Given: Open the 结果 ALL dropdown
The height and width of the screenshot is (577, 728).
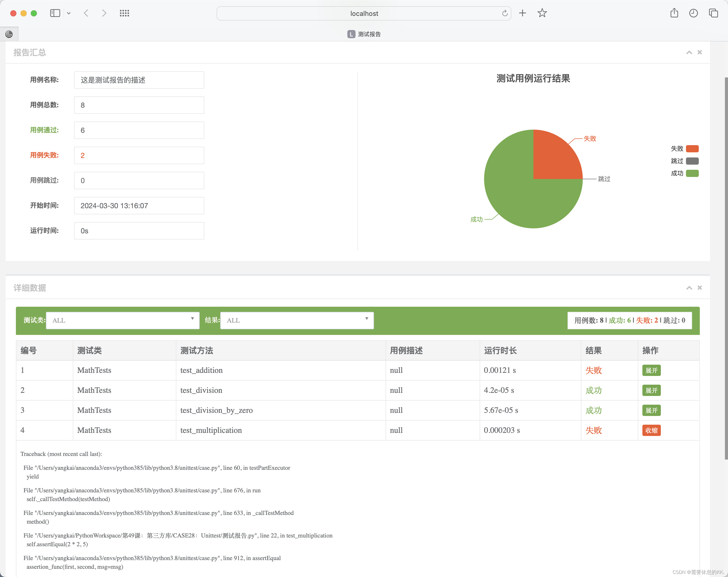Looking at the screenshot, I should [297, 321].
